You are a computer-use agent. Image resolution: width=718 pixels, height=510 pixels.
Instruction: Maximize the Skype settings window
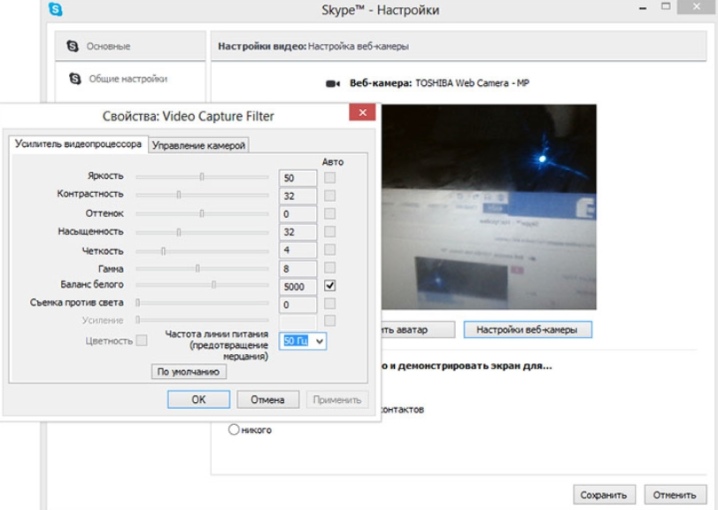coord(666,6)
